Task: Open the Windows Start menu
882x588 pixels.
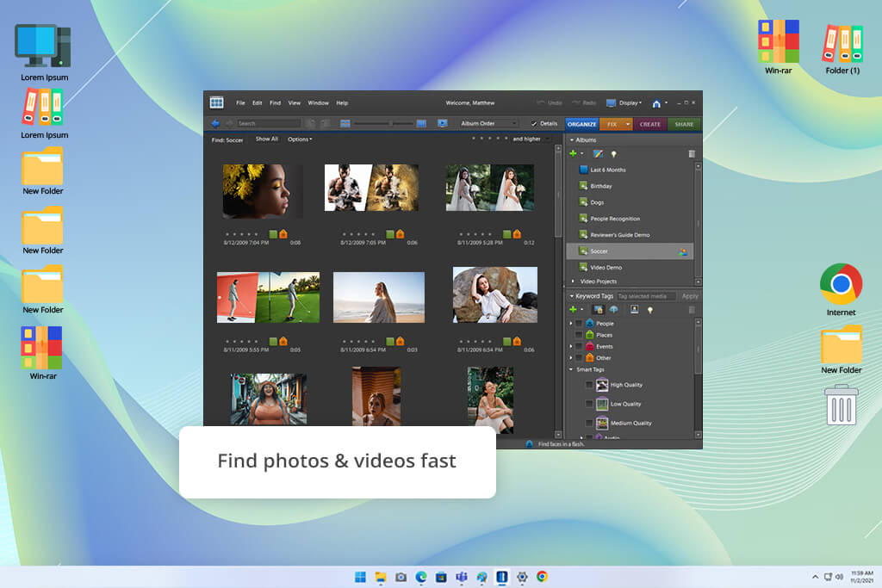Action: pos(360,577)
